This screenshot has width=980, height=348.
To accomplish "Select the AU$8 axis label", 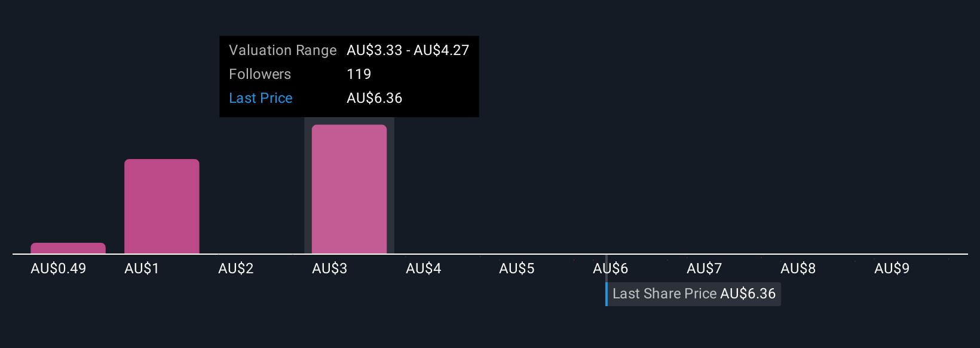I will [x=798, y=268].
